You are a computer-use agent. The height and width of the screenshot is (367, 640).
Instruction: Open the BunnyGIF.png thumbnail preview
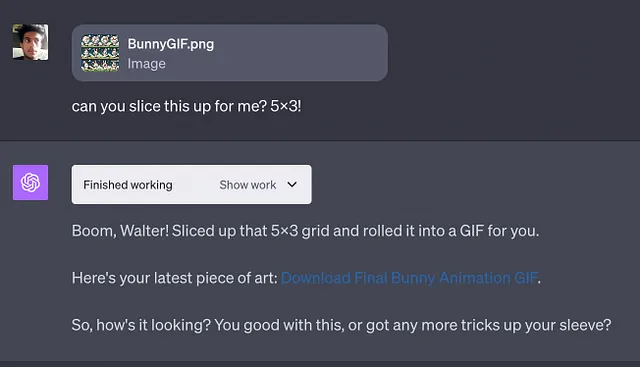click(100, 53)
